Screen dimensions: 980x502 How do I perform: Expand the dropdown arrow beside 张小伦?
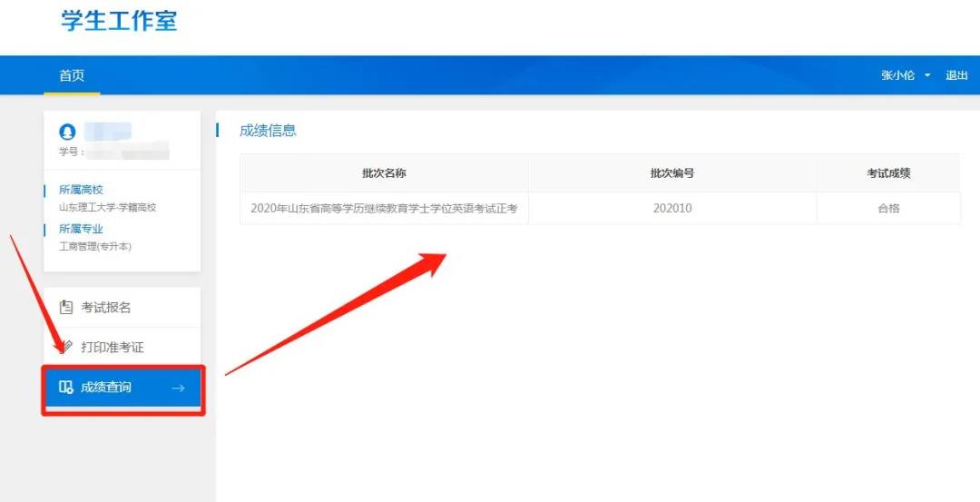927,75
